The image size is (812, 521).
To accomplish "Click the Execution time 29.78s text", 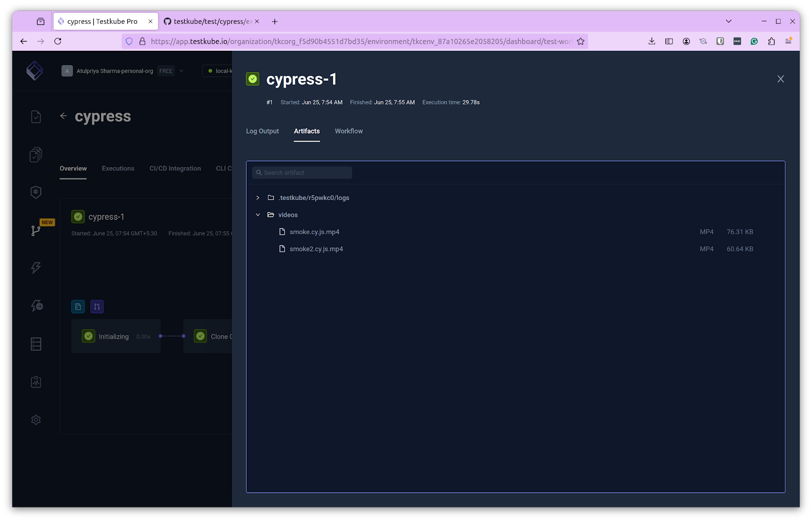I will pos(451,103).
